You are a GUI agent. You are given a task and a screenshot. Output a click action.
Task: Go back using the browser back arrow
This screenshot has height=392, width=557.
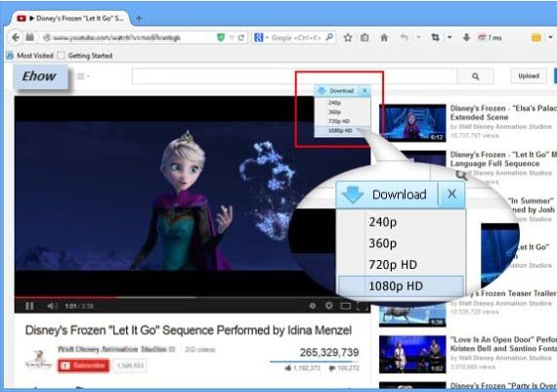click(x=16, y=37)
